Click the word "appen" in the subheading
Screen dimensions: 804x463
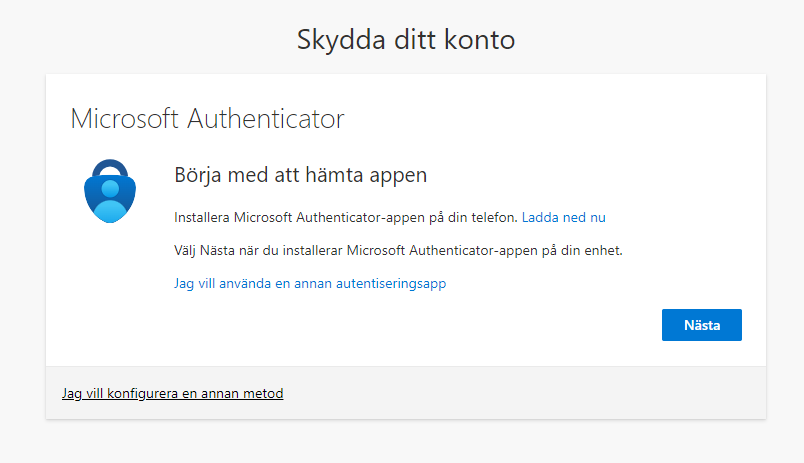coord(400,177)
